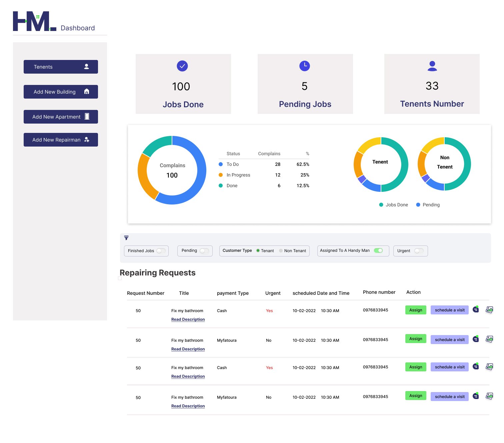504x443 pixels.
Task: Click the Jobs Done checkmark icon
Action: [x=182, y=66]
